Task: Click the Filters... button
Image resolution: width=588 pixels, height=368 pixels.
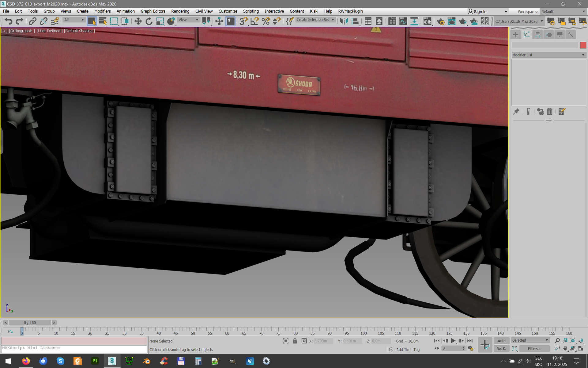Action: click(x=534, y=349)
